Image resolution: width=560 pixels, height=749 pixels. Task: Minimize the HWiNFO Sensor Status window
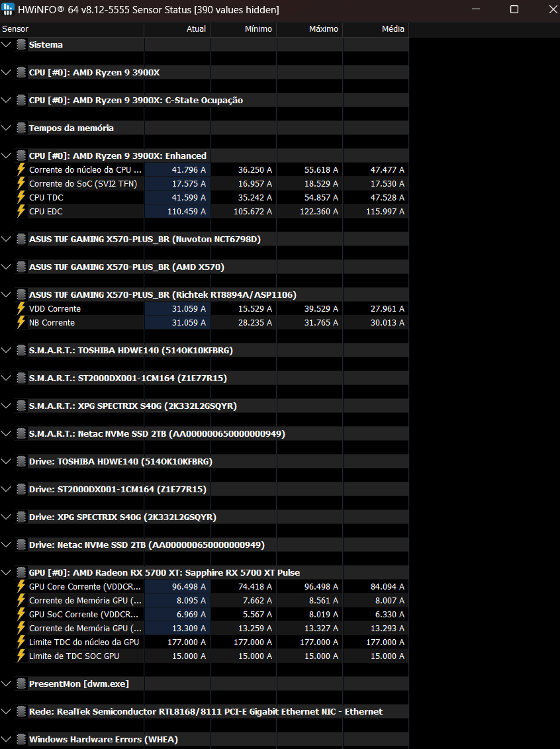pos(475,9)
